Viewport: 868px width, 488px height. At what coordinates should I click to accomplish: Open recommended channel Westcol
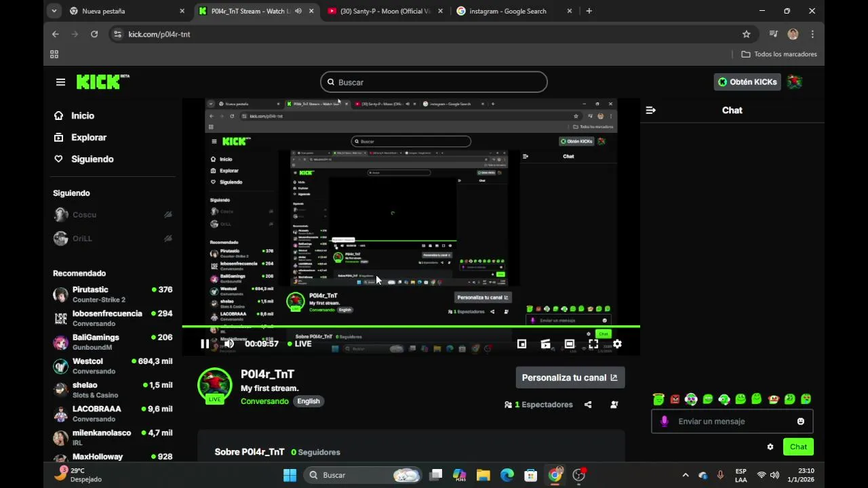point(113,366)
